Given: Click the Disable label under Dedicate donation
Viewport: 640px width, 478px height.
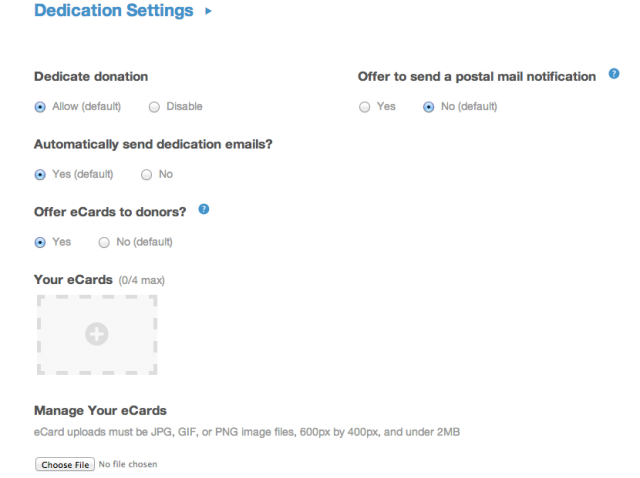Looking at the screenshot, I should [184, 107].
